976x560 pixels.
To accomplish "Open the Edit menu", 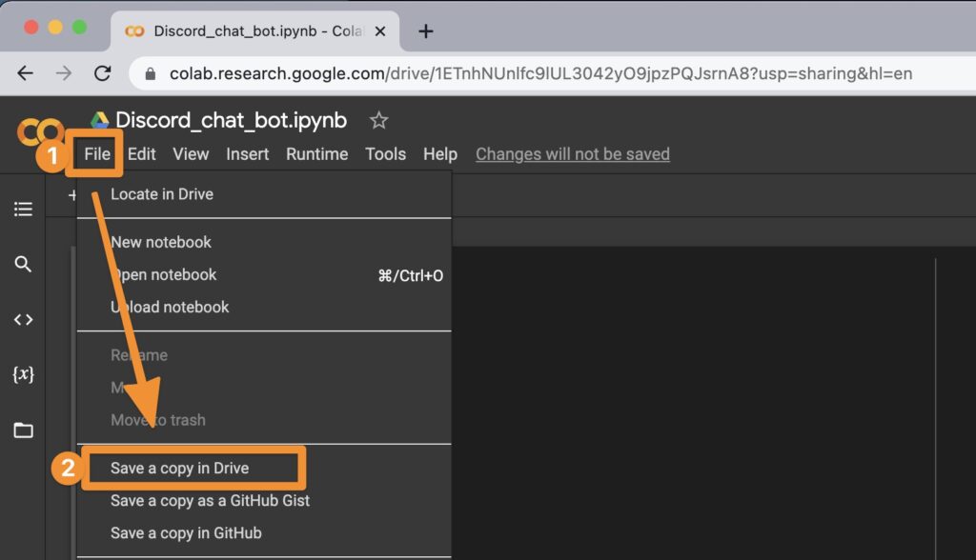I will [142, 153].
